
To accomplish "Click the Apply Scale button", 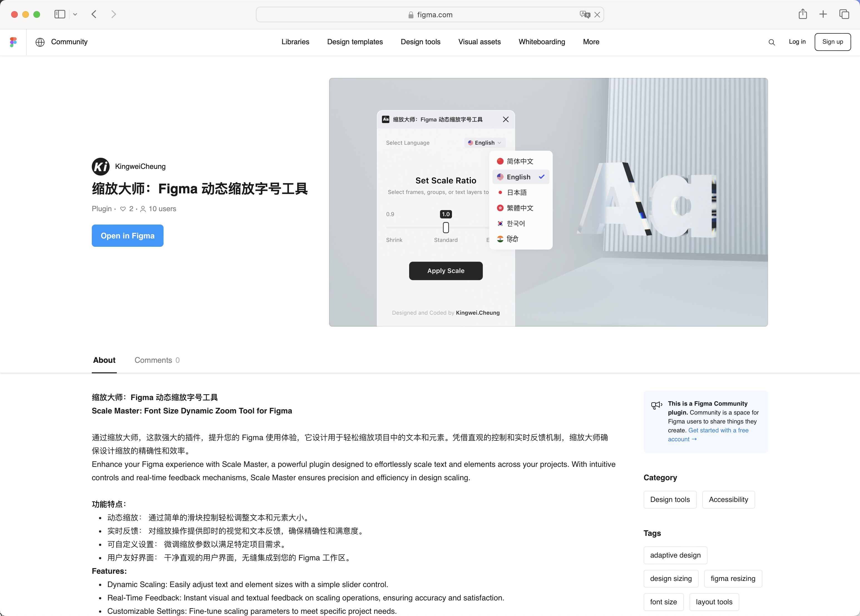I will [446, 271].
